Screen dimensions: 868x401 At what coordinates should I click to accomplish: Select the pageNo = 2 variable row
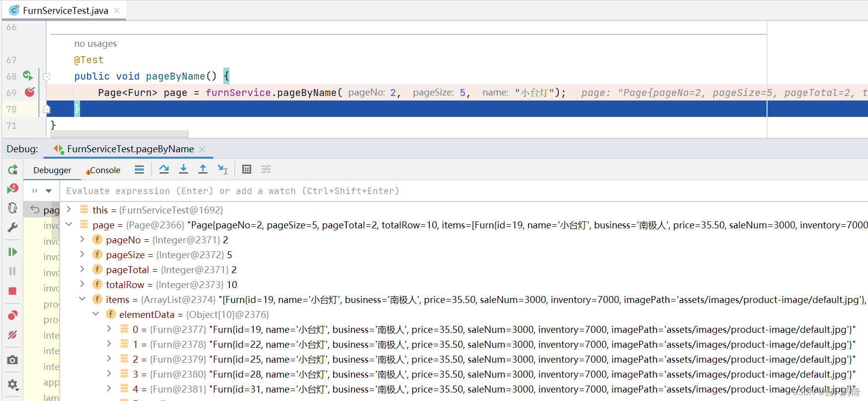(x=464, y=240)
